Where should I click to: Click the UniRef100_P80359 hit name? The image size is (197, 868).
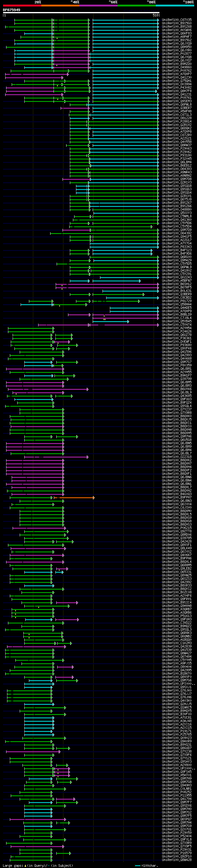click(177, 365)
